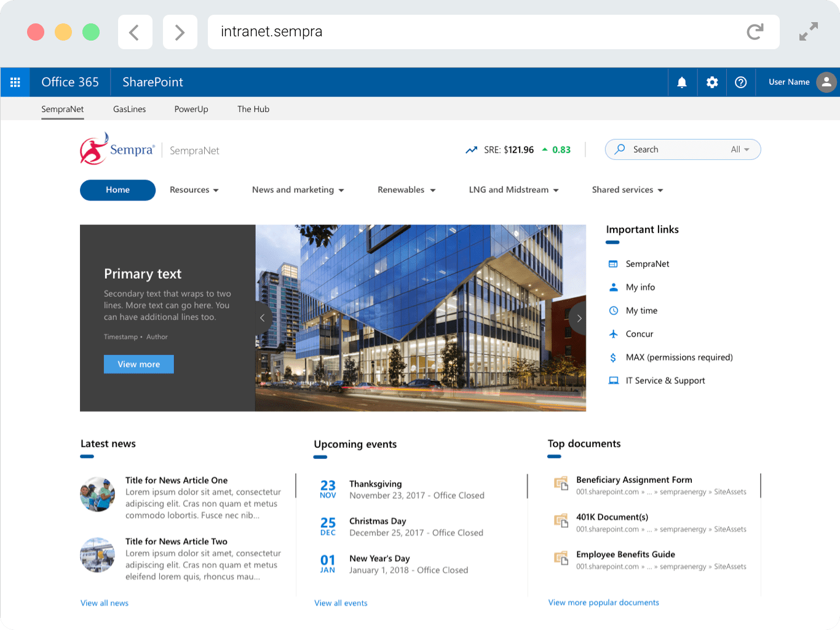
Task: Switch to the GasLines tab
Action: point(130,109)
